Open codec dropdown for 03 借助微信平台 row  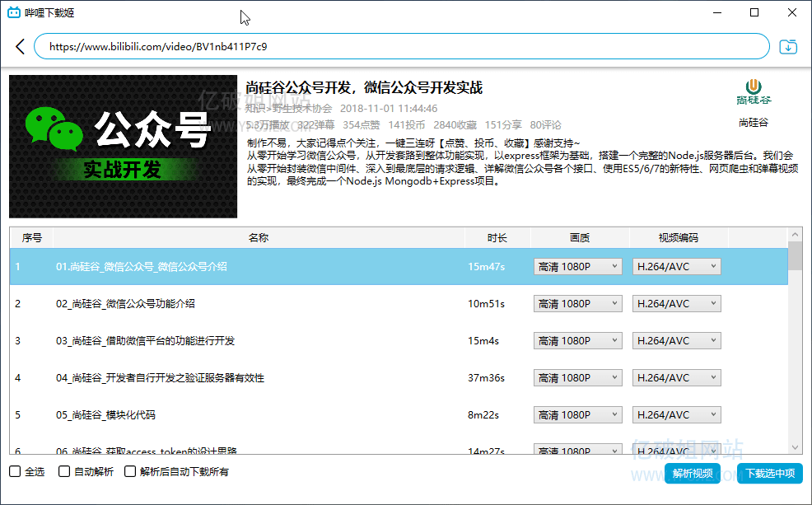[677, 341]
